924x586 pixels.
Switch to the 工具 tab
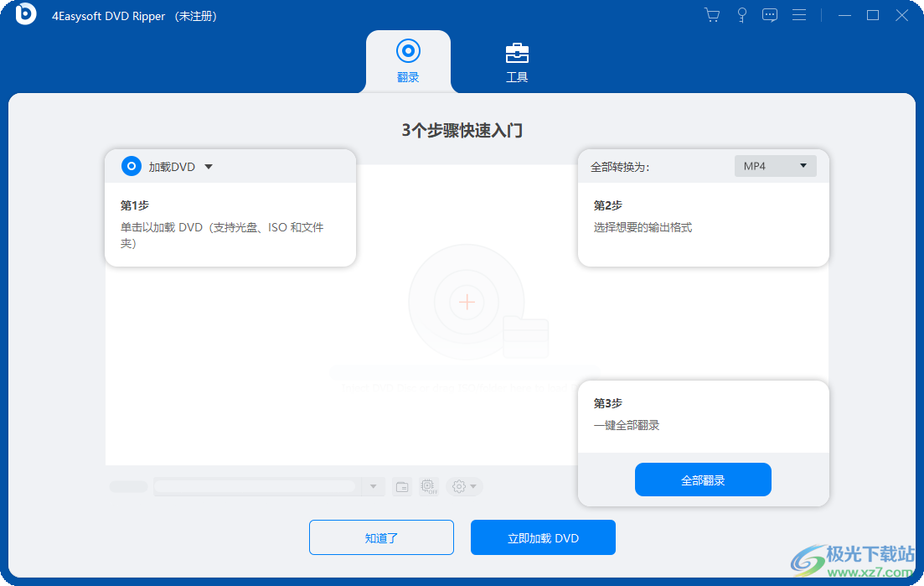coord(517,63)
